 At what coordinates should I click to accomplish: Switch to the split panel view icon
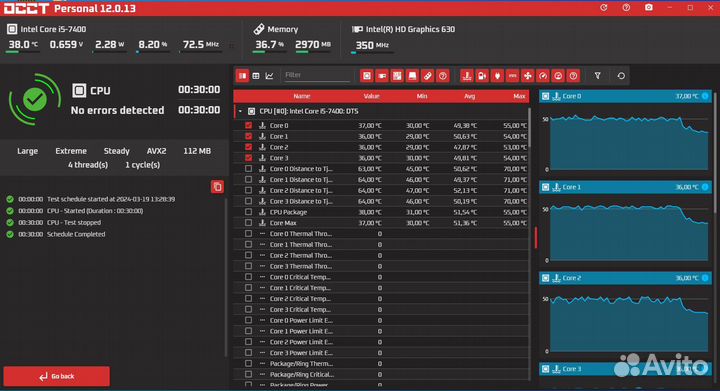(242, 76)
